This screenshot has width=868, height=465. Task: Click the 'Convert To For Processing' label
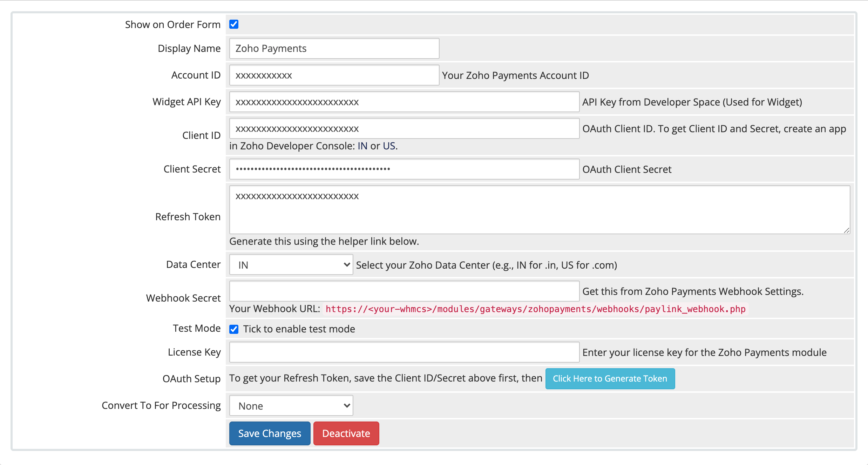(x=161, y=405)
